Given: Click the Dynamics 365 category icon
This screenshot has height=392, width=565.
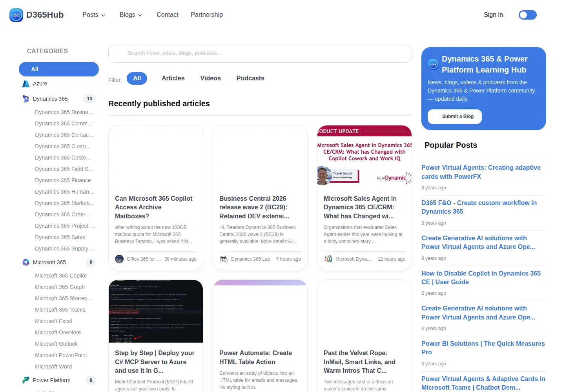Looking at the screenshot, I should pyautogui.click(x=26, y=99).
